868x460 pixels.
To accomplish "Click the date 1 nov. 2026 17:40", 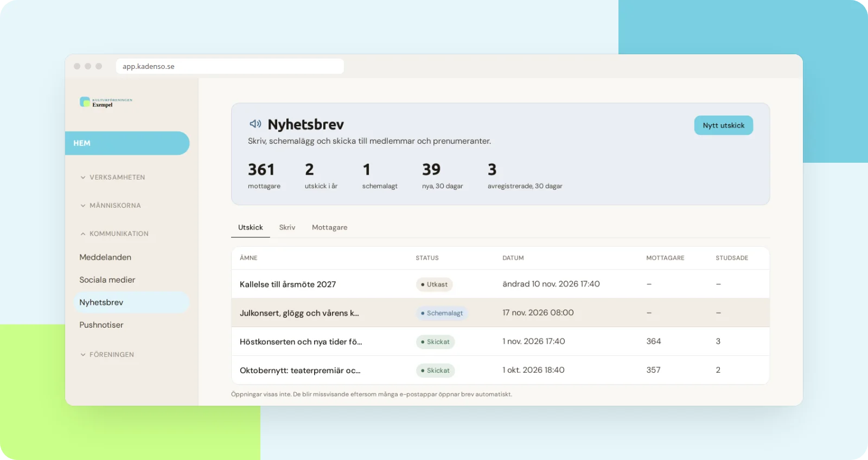I will [534, 341].
